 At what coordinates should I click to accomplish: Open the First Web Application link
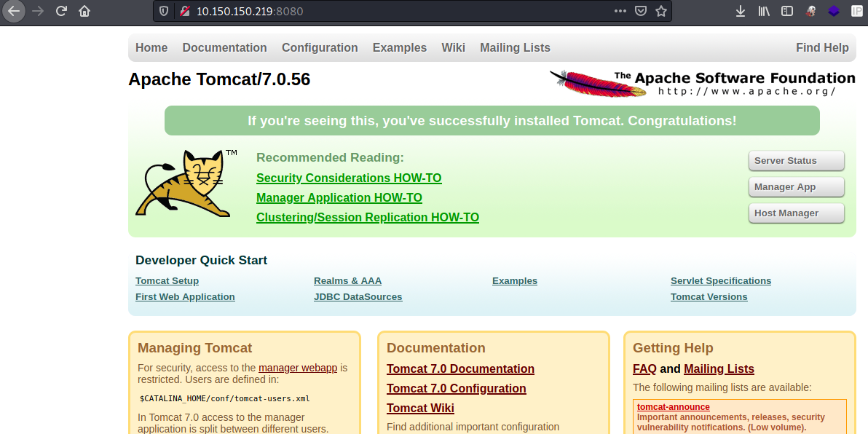pos(185,296)
